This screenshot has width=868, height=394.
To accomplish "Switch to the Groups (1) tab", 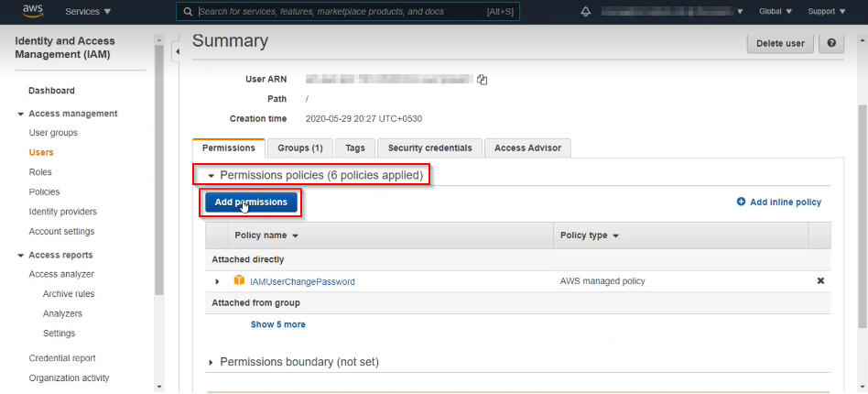I will click(x=300, y=148).
